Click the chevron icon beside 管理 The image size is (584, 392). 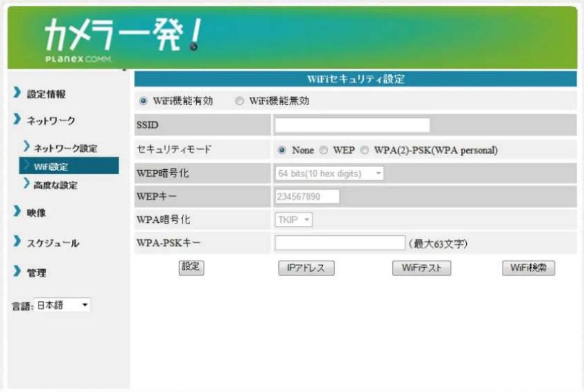click(x=17, y=271)
